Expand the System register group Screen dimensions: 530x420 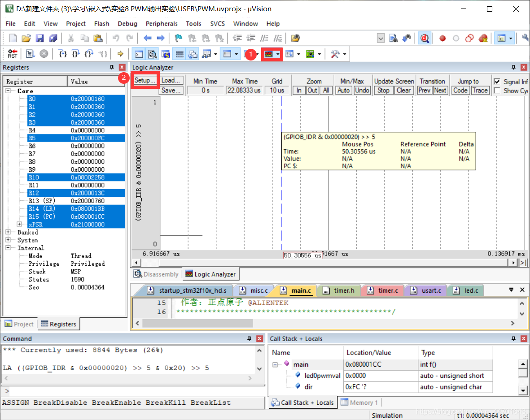click(8, 240)
